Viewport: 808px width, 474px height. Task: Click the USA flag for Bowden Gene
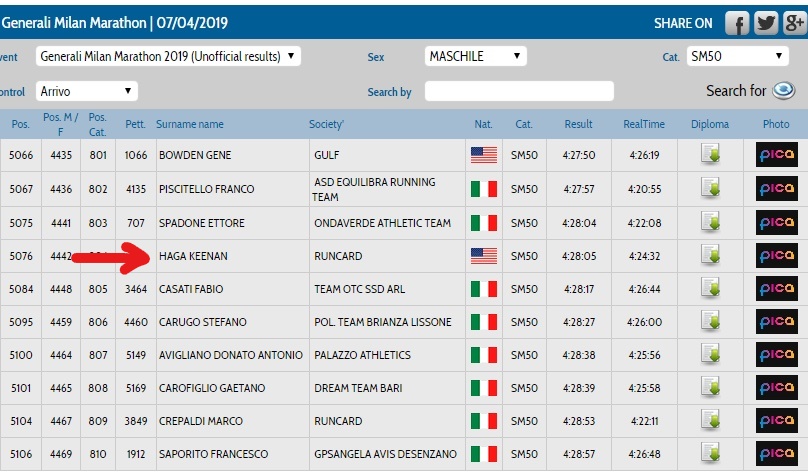[x=484, y=155]
